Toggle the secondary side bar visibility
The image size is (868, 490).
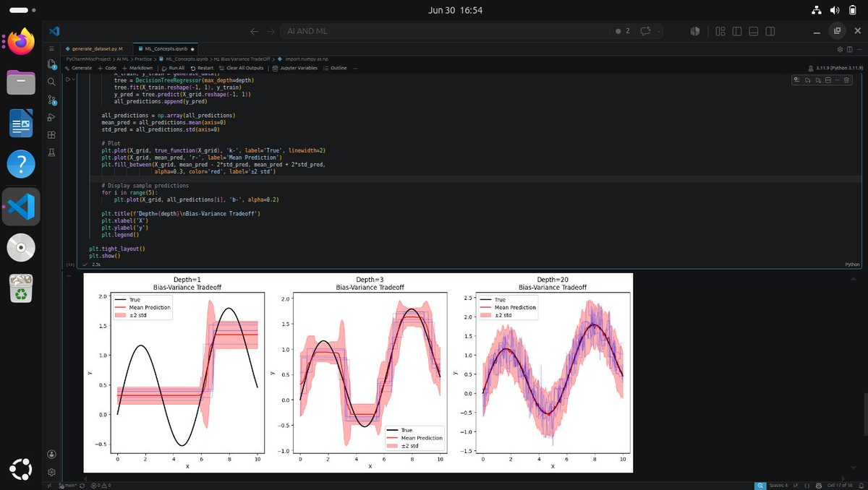point(770,31)
